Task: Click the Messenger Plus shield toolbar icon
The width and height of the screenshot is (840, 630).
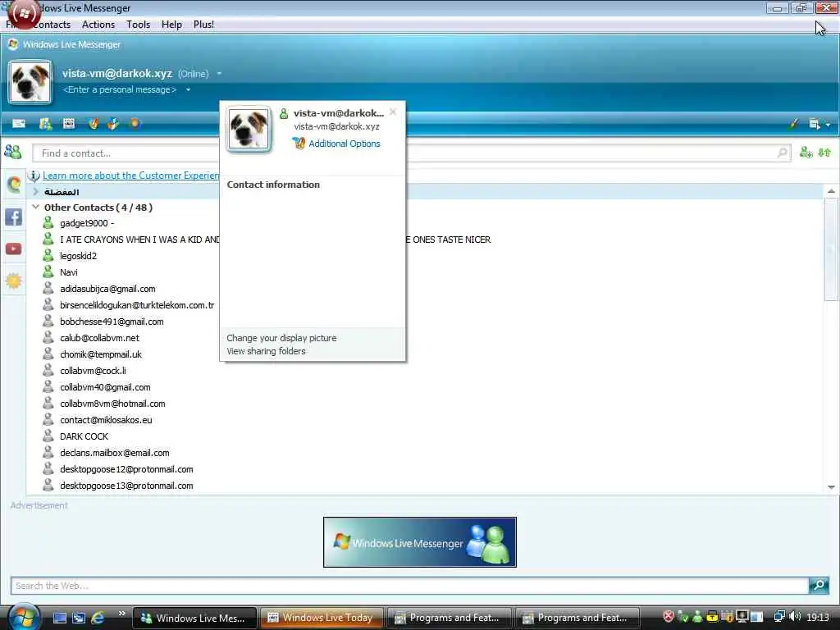Action: pyautogui.click(x=94, y=124)
